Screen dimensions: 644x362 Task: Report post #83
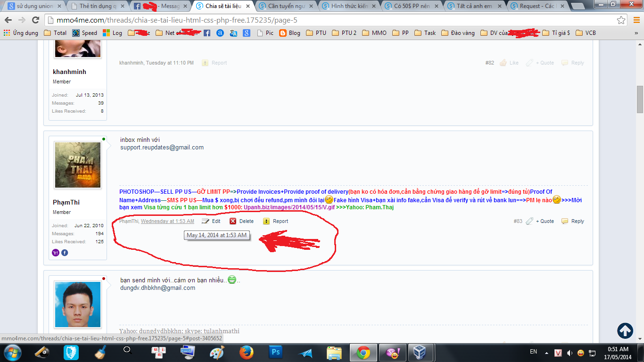tap(275, 221)
